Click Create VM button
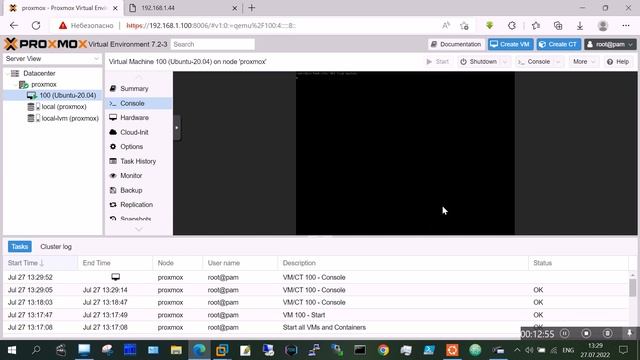This screenshot has height=360, width=640. click(510, 44)
